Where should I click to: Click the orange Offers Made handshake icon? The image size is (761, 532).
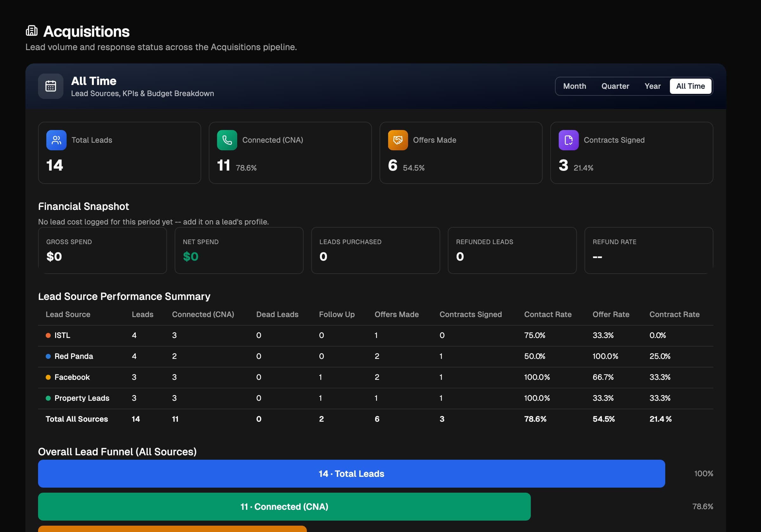pyautogui.click(x=398, y=140)
